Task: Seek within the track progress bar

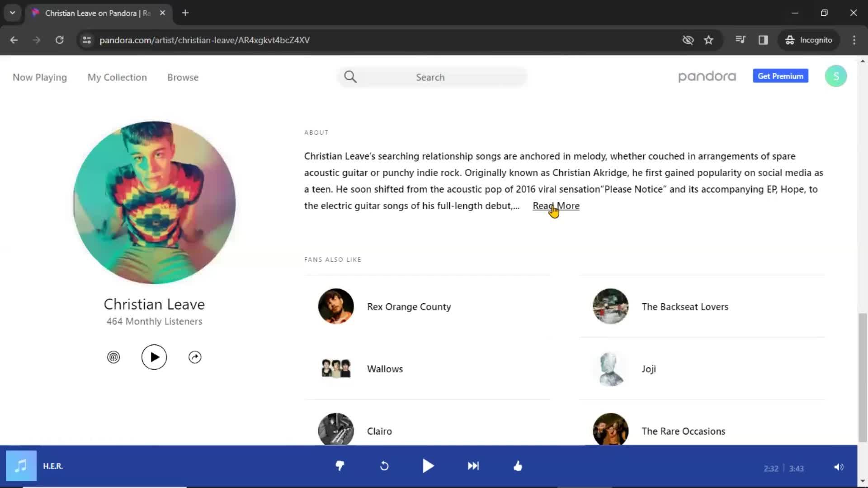Action: pyautogui.click(x=429, y=487)
